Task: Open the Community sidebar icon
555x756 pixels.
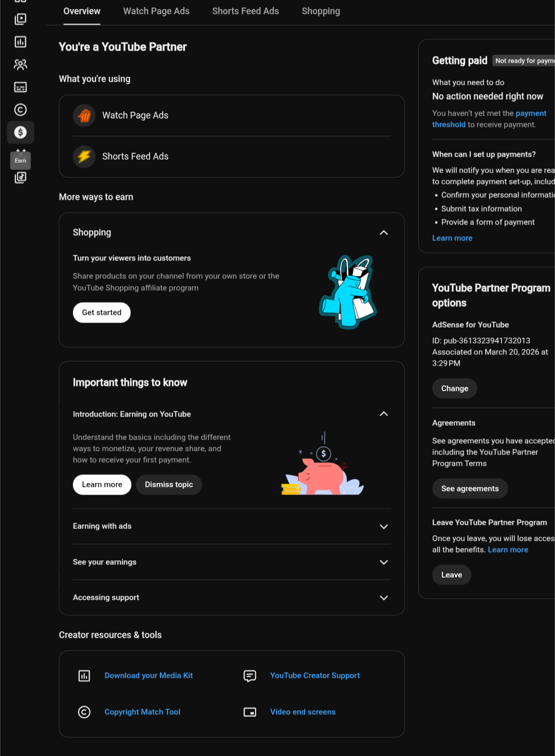Action: pos(21,64)
